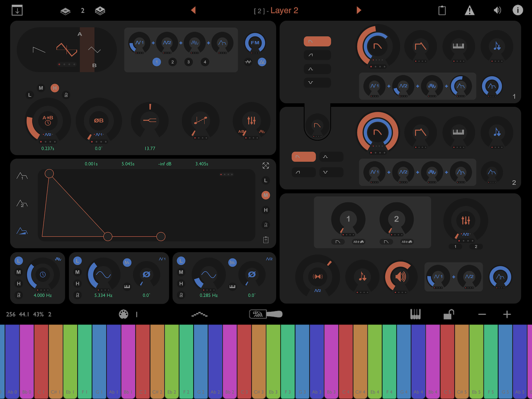Select modulation slot 1 under the oscillator sources
This screenshot has width=532, height=399.
point(157,62)
